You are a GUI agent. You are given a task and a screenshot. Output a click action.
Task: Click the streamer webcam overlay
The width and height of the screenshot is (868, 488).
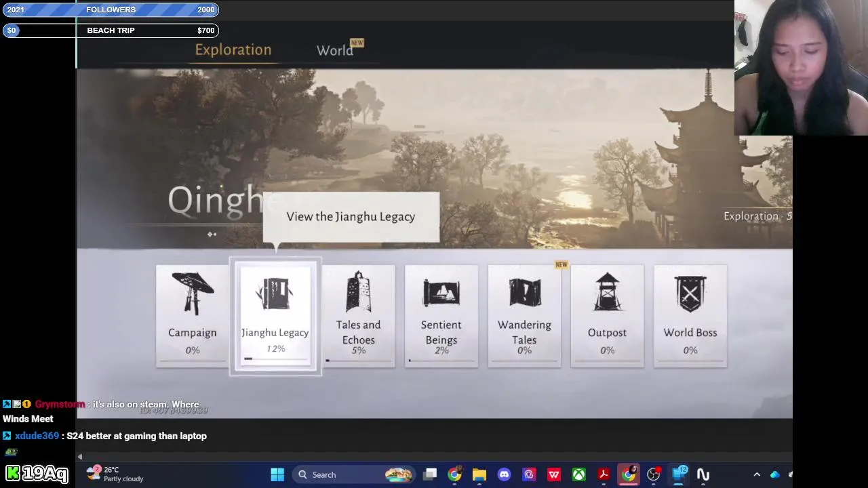click(x=801, y=68)
